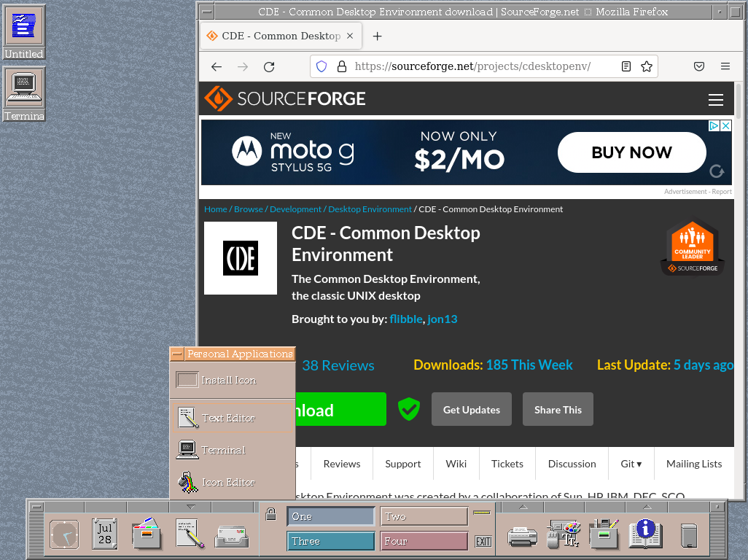748x560 pixels.
Task: Launch the notepad-and-pencil Text Editor icon
Action: click(189, 534)
